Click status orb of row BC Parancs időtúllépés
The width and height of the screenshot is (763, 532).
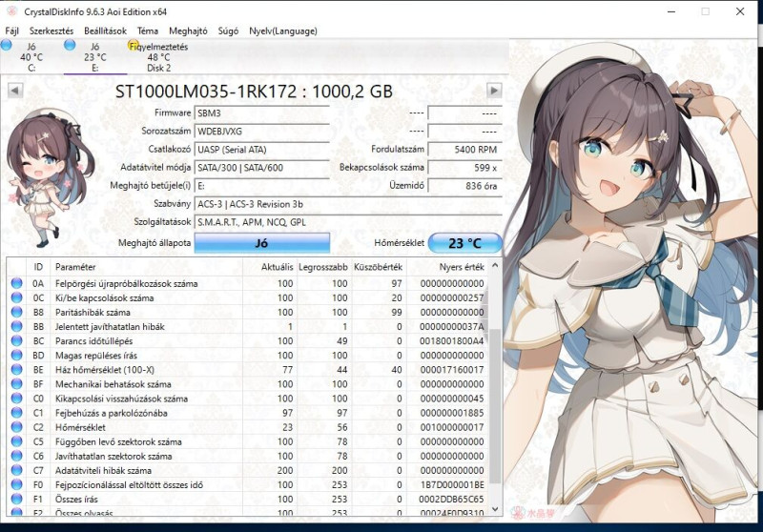tap(16, 340)
